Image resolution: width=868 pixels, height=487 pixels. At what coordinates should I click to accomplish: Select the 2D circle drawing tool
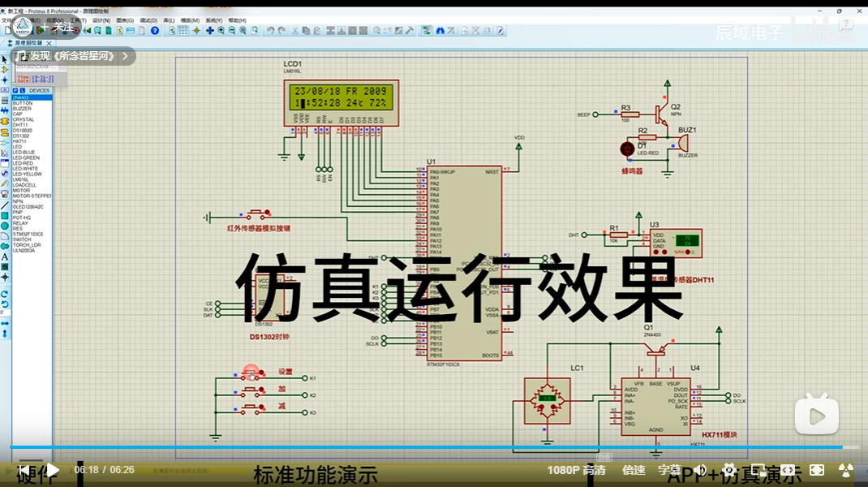point(4,226)
